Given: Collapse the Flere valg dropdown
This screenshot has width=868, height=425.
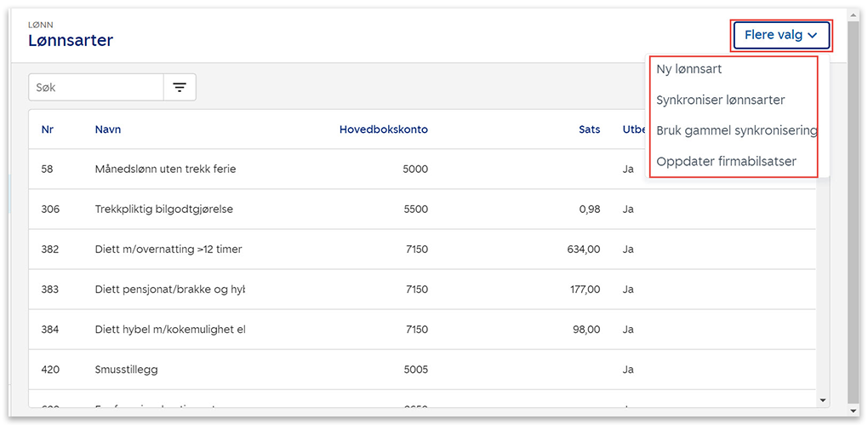Looking at the screenshot, I should [780, 35].
